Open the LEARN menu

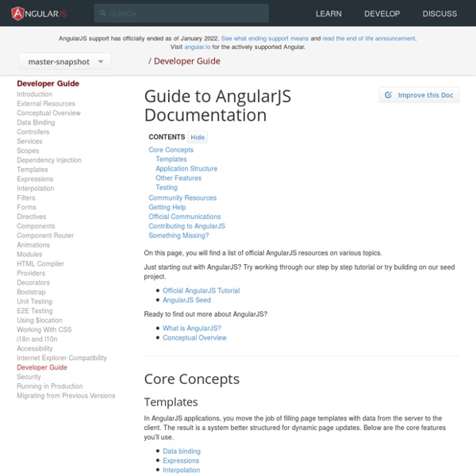tap(328, 13)
